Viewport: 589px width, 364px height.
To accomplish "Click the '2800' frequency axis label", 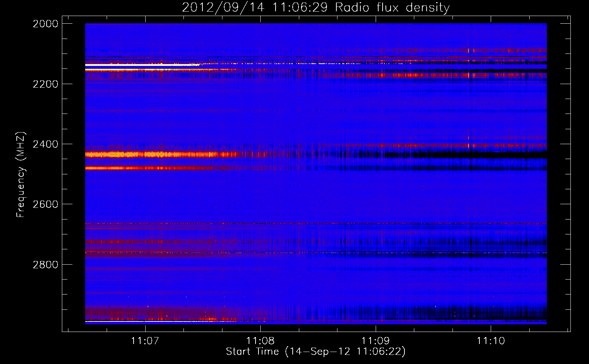I will pos(46,264).
